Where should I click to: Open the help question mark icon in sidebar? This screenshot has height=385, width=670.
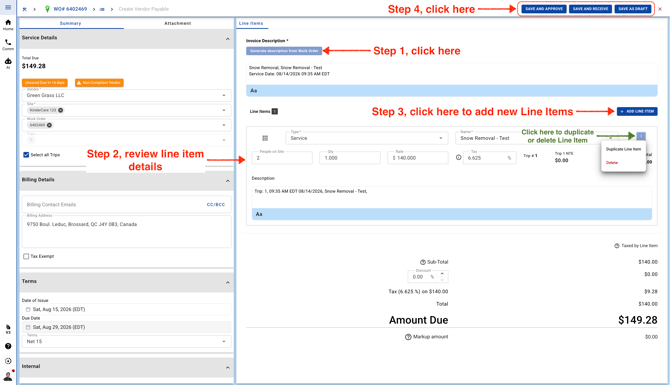tap(8, 346)
